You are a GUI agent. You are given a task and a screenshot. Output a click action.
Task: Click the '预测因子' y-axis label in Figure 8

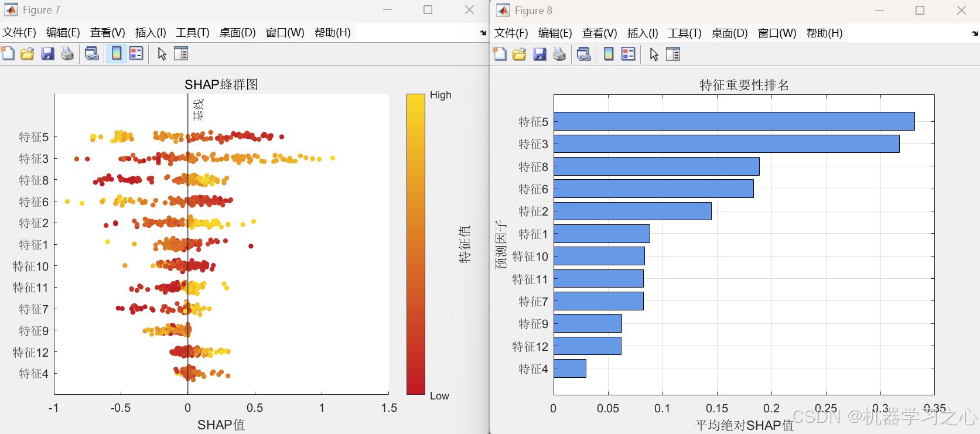click(501, 245)
